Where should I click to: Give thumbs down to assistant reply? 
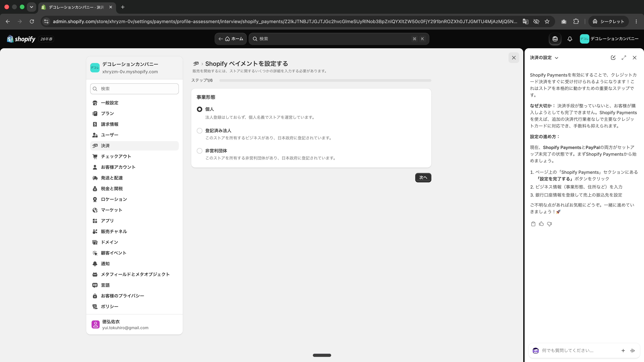[549, 224]
